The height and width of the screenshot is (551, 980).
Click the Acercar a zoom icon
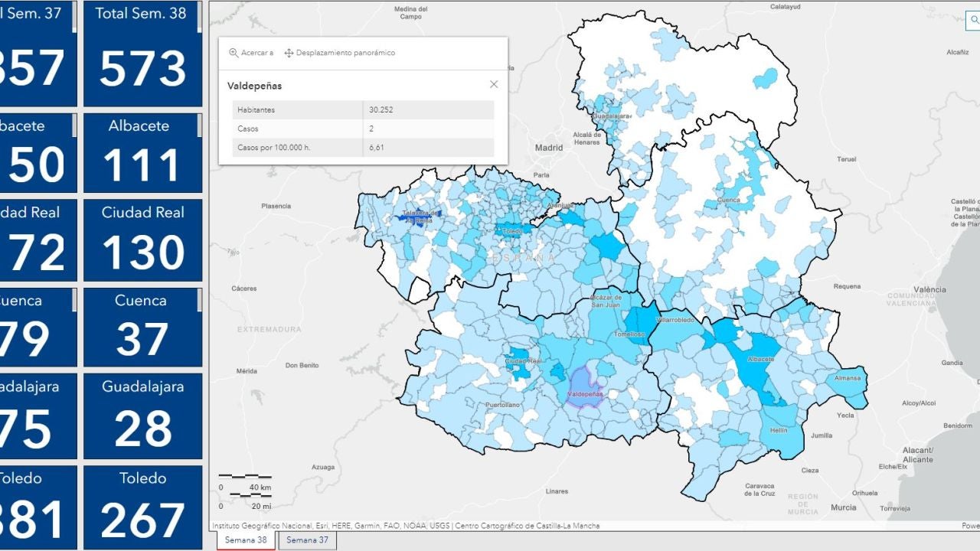coord(234,53)
